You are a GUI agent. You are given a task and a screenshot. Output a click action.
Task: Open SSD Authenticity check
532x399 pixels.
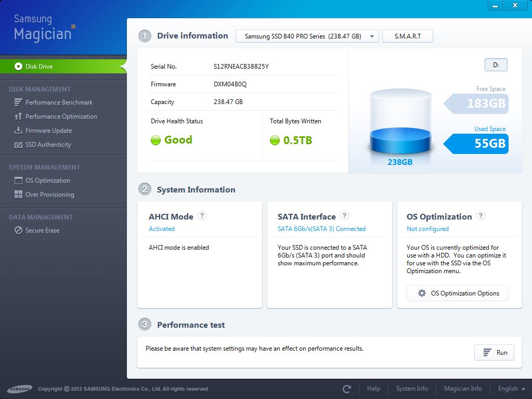click(x=48, y=145)
